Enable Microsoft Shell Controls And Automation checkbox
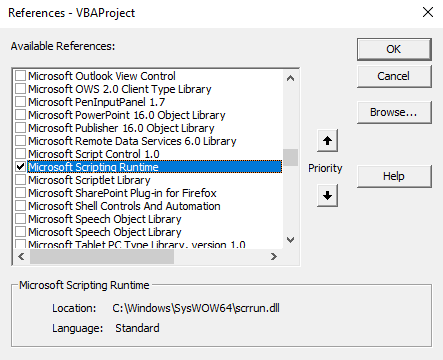The height and width of the screenshot is (360, 443). pos(21,206)
